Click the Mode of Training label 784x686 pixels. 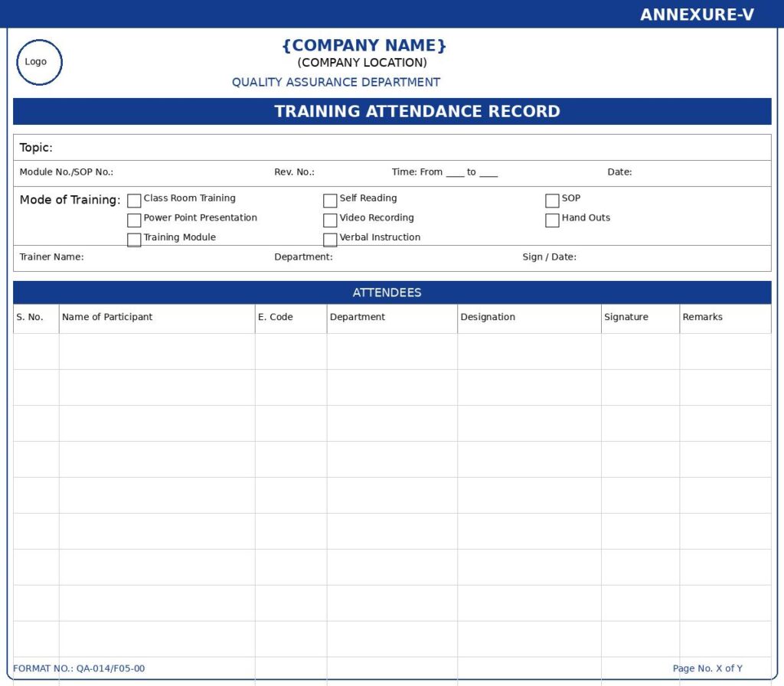(70, 200)
